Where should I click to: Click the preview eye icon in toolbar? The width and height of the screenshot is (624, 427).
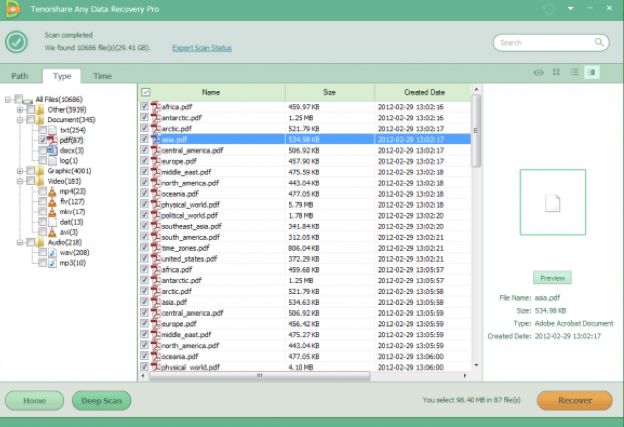click(539, 72)
